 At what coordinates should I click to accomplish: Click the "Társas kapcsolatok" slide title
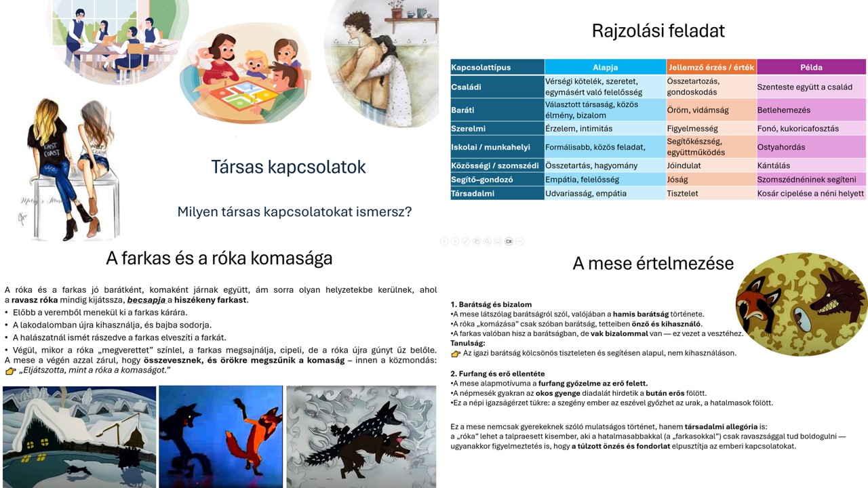[288, 167]
